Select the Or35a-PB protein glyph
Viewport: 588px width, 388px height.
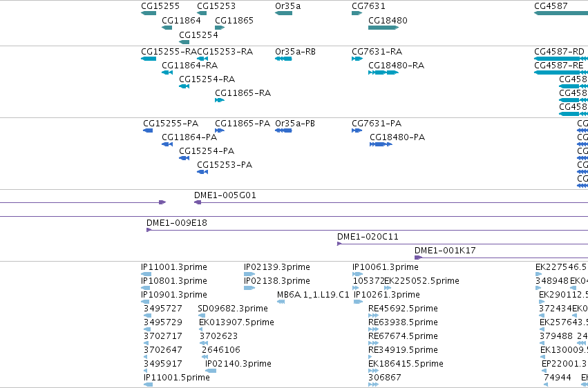point(283,130)
